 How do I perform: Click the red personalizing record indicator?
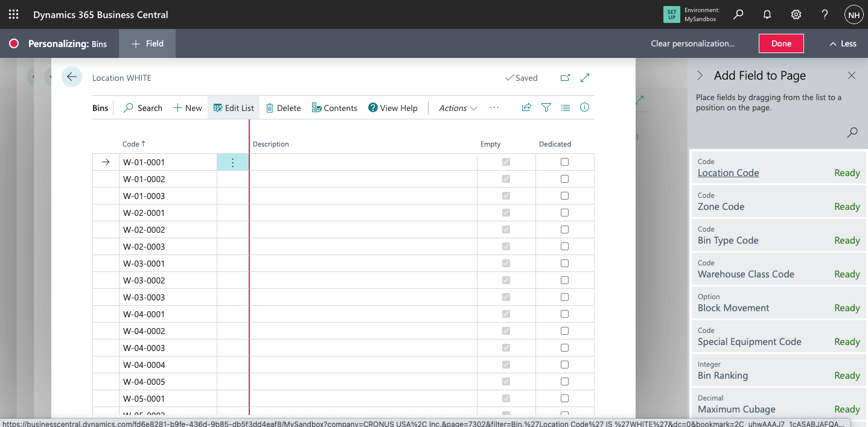pyautogui.click(x=14, y=43)
